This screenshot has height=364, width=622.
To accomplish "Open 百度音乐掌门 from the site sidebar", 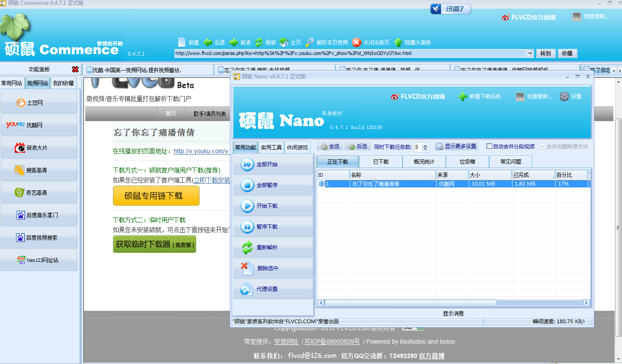I will point(39,215).
